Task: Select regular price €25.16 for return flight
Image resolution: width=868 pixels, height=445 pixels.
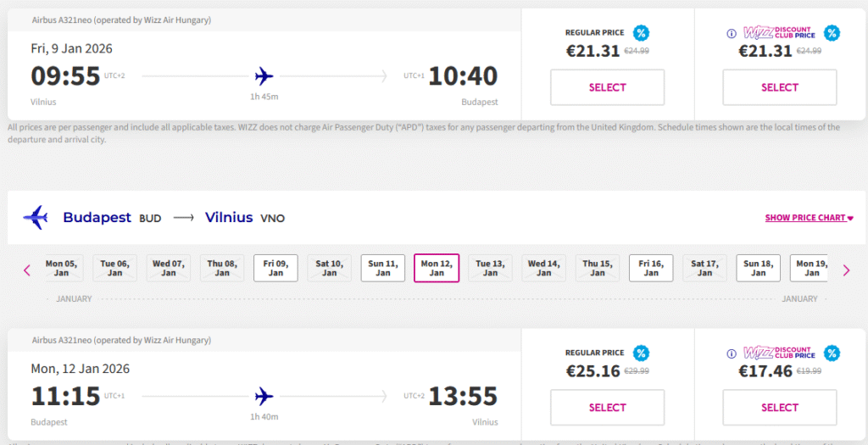Action: click(x=607, y=408)
